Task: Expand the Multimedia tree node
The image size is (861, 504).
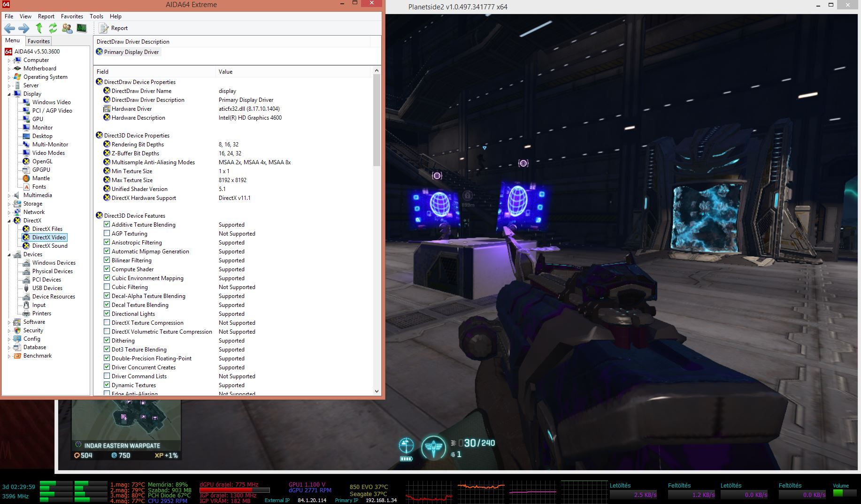Action: click(x=8, y=196)
